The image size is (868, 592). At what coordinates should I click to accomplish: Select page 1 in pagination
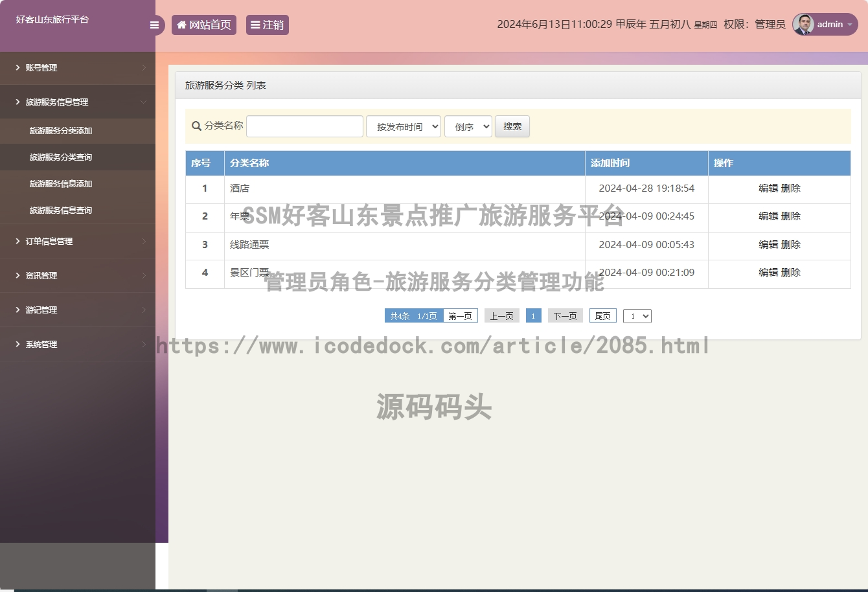[x=533, y=316]
